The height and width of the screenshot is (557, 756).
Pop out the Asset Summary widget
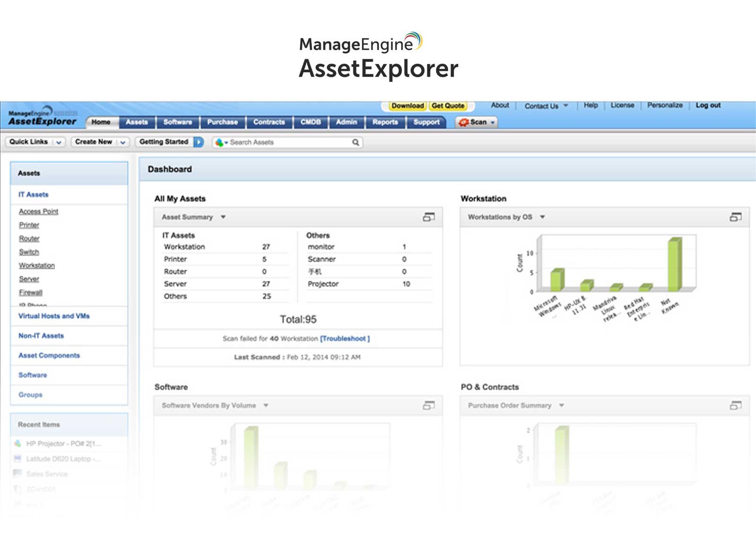pos(429,217)
